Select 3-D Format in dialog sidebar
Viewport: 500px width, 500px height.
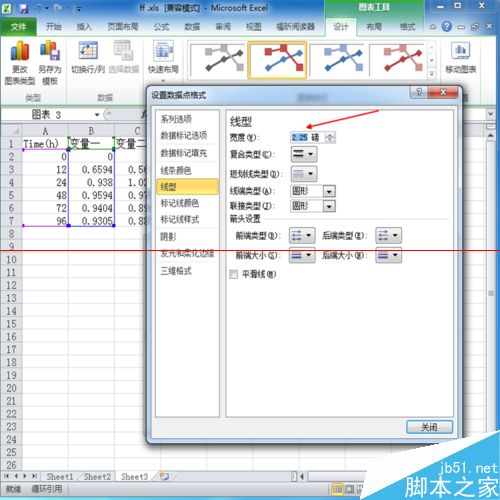187,271
